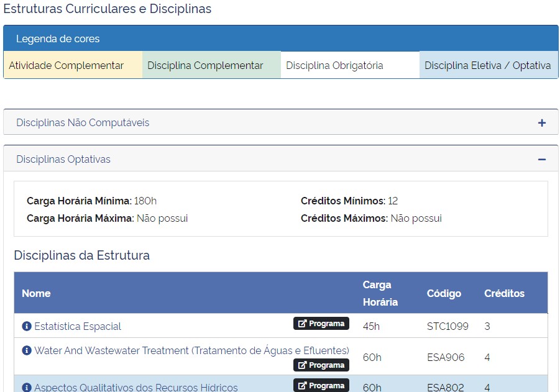This screenshot has width=560, height=392.
Task: Open Water And Wastewater Treatment course link
Action: tap(191, 350)
